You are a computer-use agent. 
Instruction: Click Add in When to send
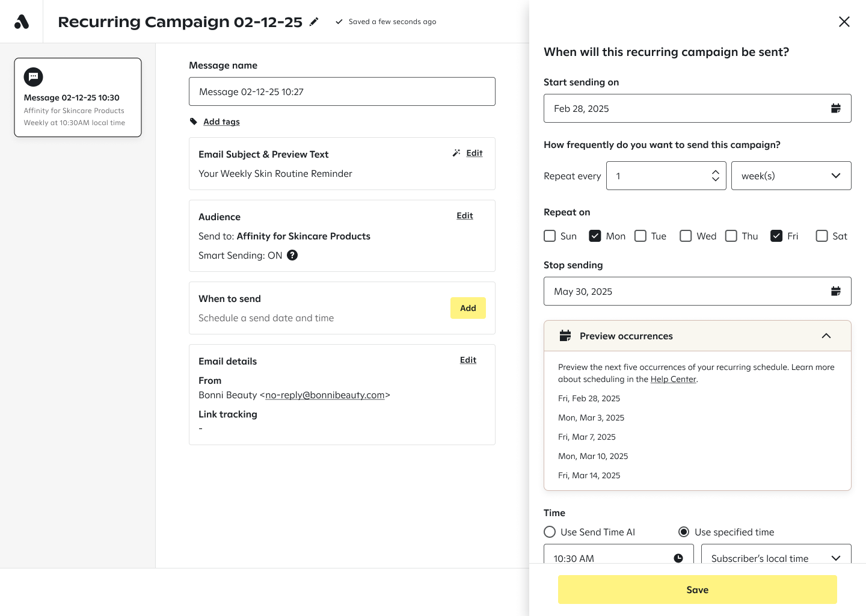pos(468,308)
